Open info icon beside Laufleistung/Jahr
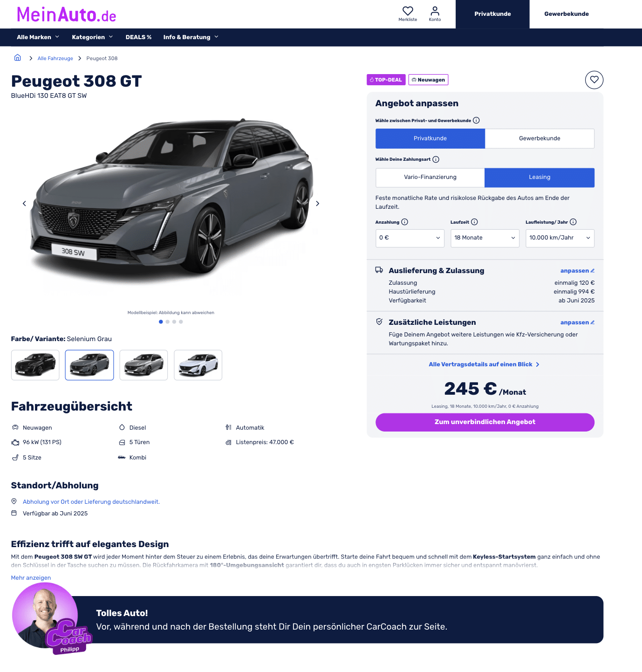Screen dimensions: 642x672 pyautogui.click(x=573, y=222)
